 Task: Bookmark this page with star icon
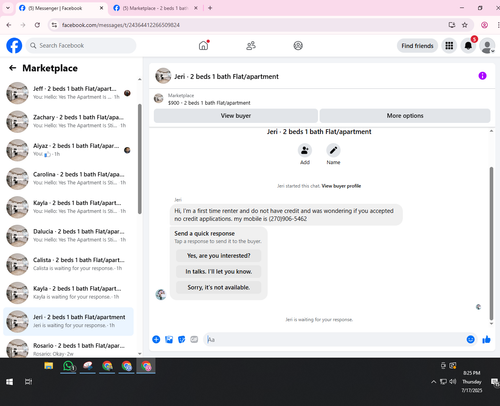(x=465, y=25)
